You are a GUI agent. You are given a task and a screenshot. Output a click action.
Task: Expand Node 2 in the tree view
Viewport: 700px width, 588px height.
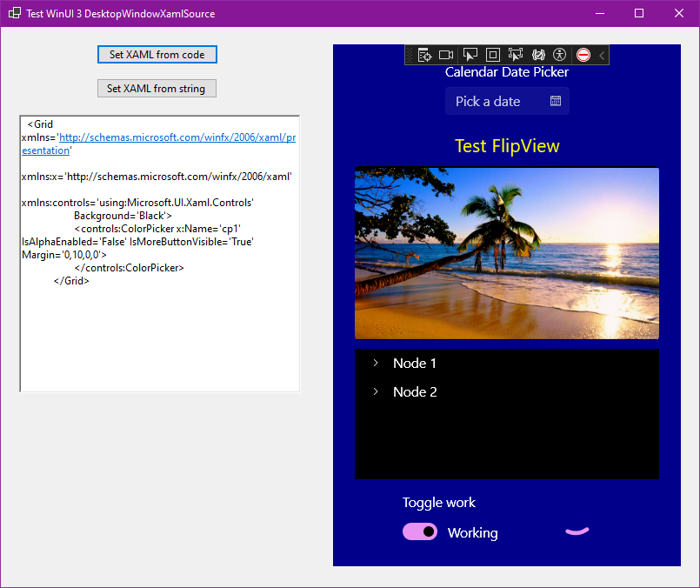click(x=375, y=392)
